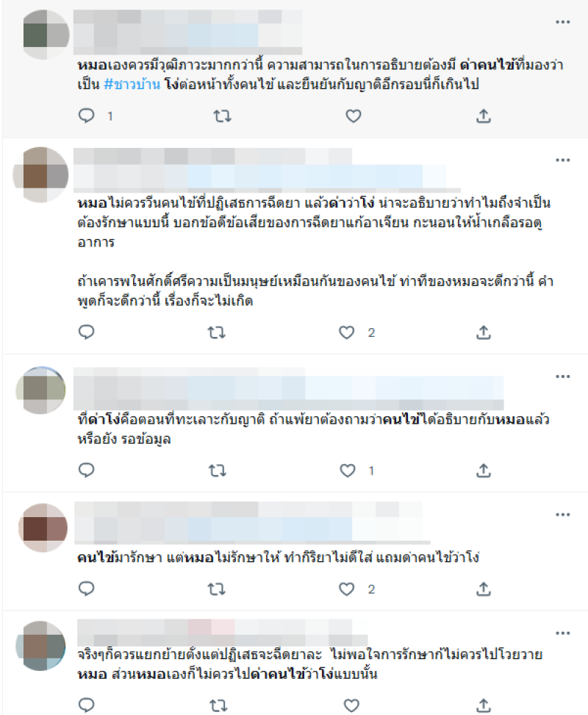Viewport: 588px width, 715px height.
Task: Share the fourth tweet starting คนไข้มารักษา
Action: tap(483, 589)
